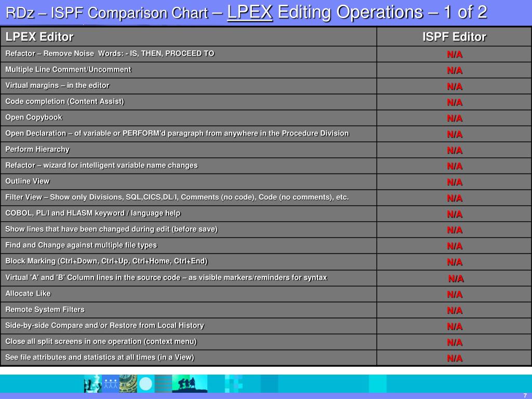Select 'Side-by-side Compare' row text
The image size is (532, 399).
click(x=104, y=325)
